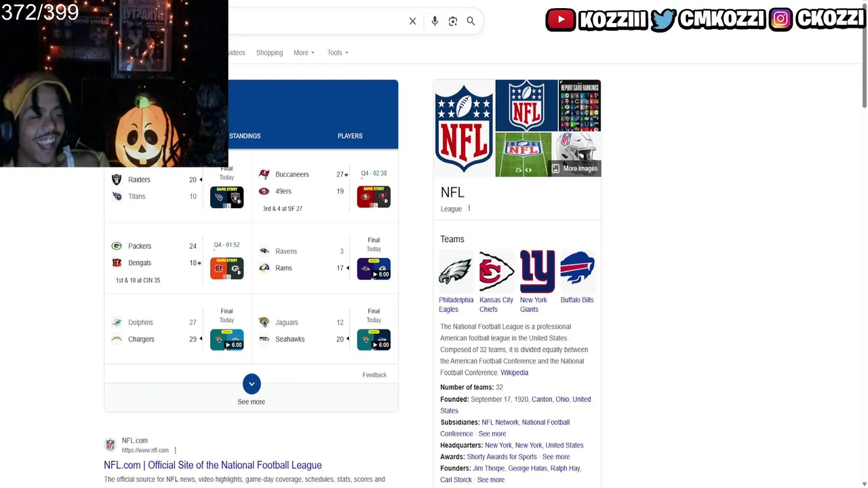Follow the Wikipedia link in the description
Image resolution: width=868 pixels, height=488 pixels.
514,373
